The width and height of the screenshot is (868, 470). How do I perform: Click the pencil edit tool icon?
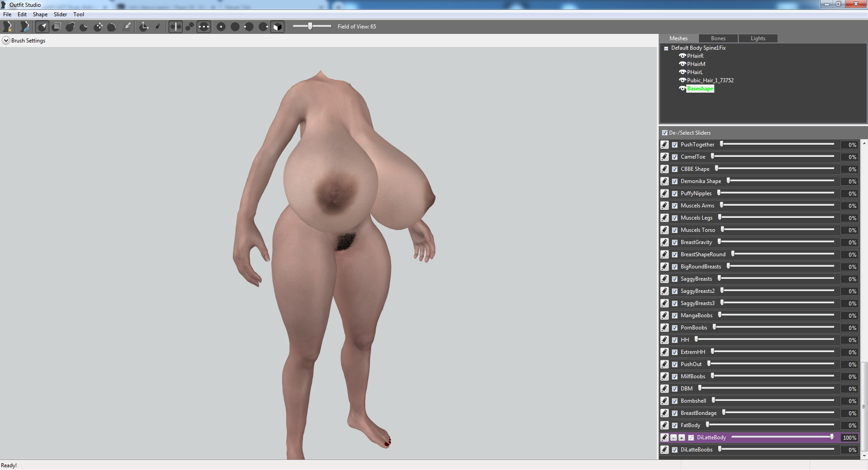pyautogui.click(x=158, y=27)
